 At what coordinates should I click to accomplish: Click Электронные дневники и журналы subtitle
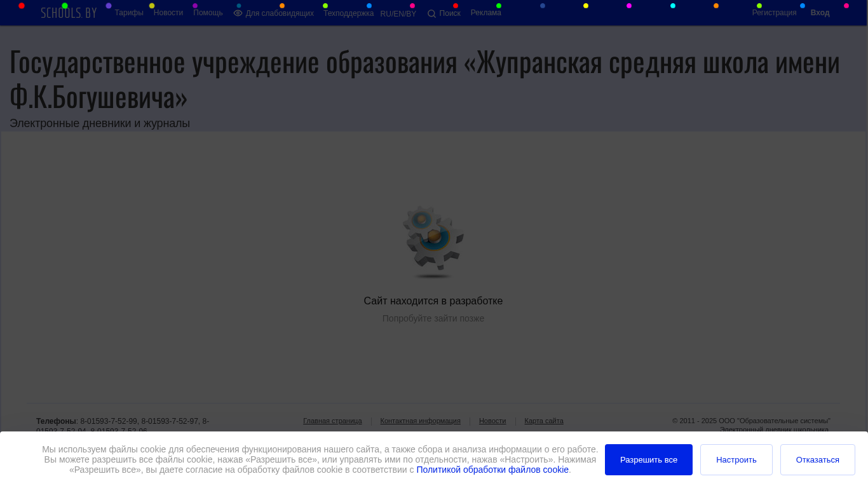100,123
